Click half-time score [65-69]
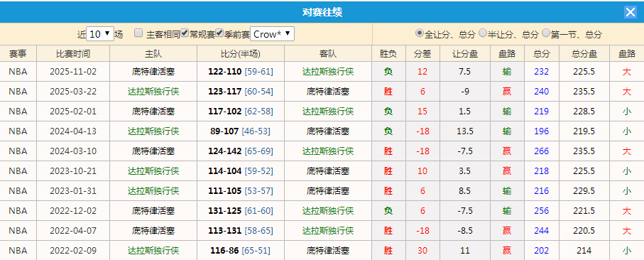 [x=258, y=151]
